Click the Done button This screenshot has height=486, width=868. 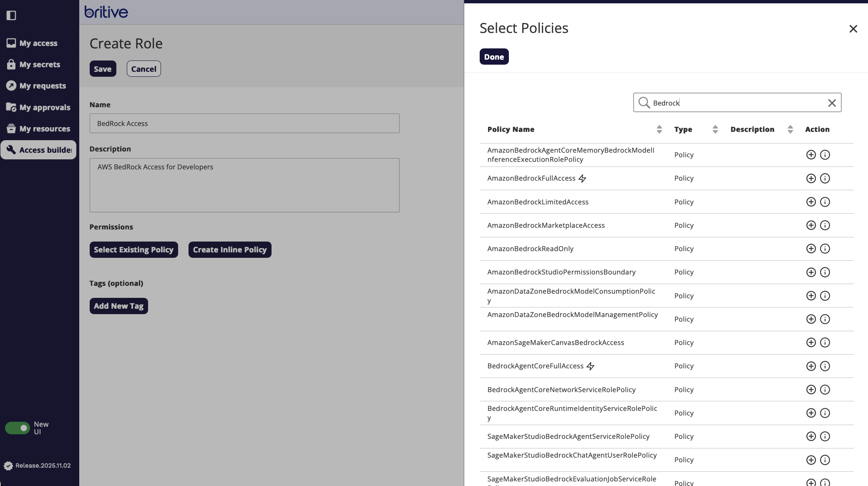point(494,57)
